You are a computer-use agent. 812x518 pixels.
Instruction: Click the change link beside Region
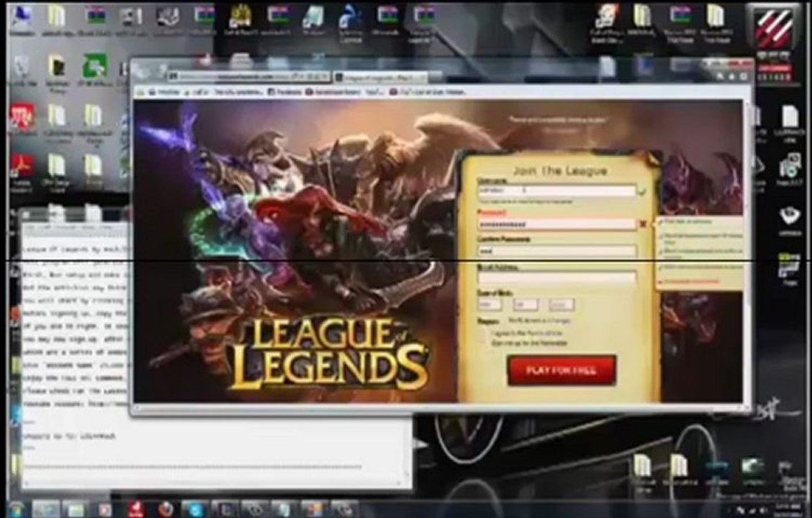coord(560,321)
